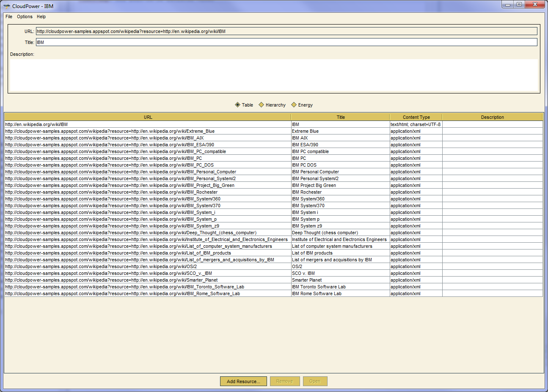Screen dimensions: 548x392
Task: Click the 'List of IBM products' title cell
Action: click(340, 253)
